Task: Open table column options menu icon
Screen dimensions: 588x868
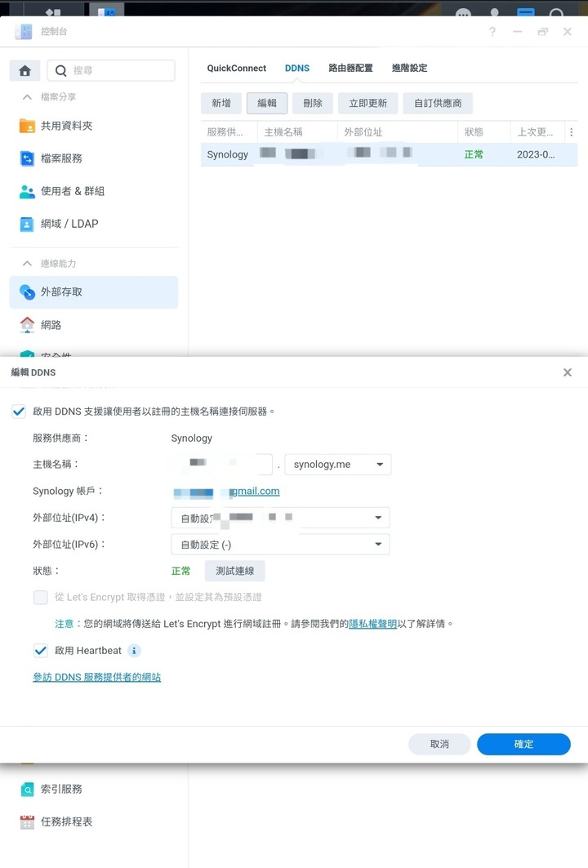Action: 572,131
